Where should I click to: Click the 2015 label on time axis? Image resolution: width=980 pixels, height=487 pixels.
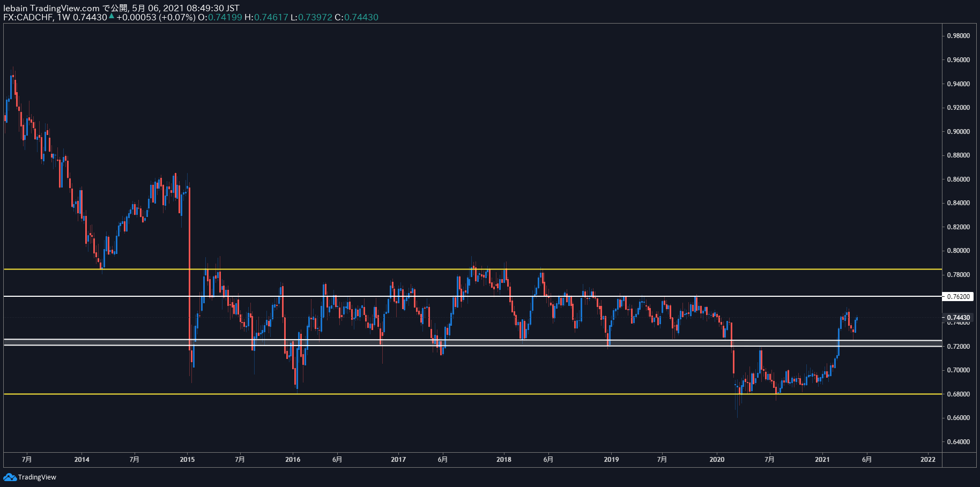pos(187,460)
